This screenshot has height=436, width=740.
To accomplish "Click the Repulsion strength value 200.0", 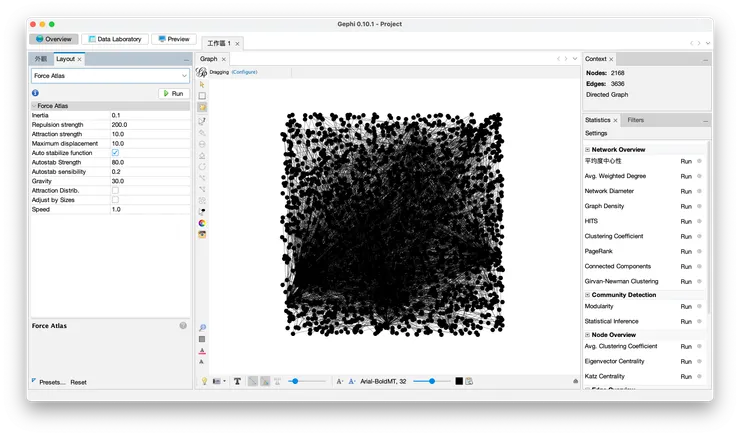I will 150,125.
